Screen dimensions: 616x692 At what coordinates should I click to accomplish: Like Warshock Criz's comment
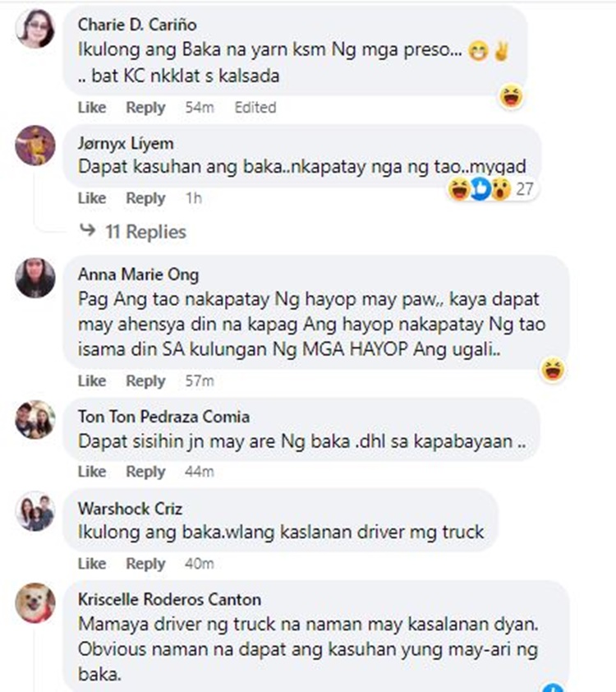point(92,563)
